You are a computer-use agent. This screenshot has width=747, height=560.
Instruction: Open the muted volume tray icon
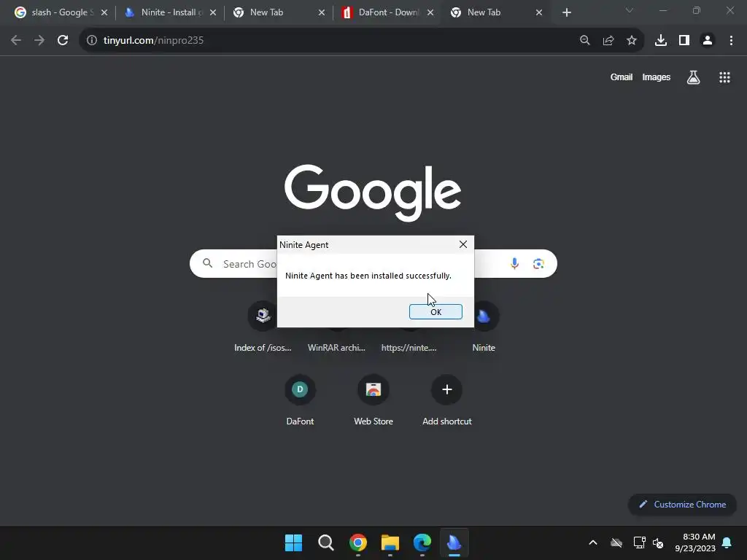658,542
